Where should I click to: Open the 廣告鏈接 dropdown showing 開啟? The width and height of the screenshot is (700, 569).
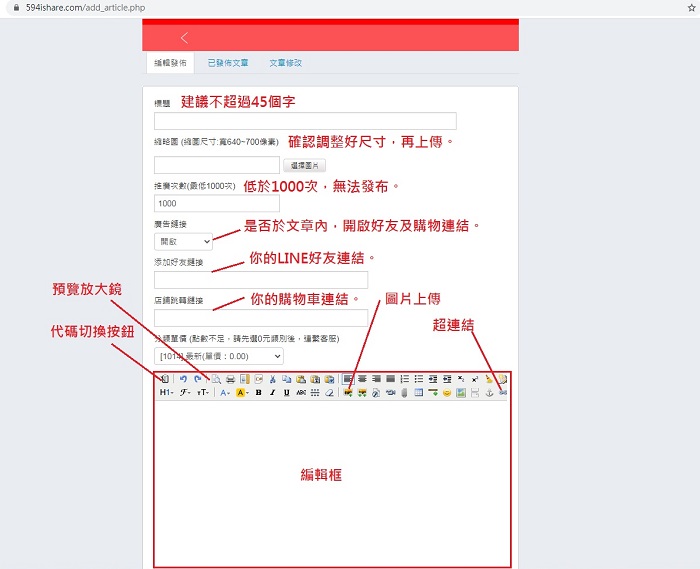point(183,241)
